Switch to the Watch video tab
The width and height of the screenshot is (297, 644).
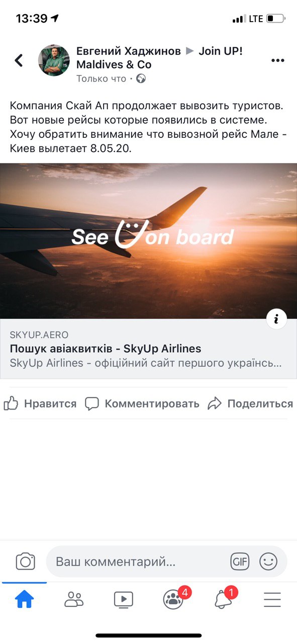[123, 599]
